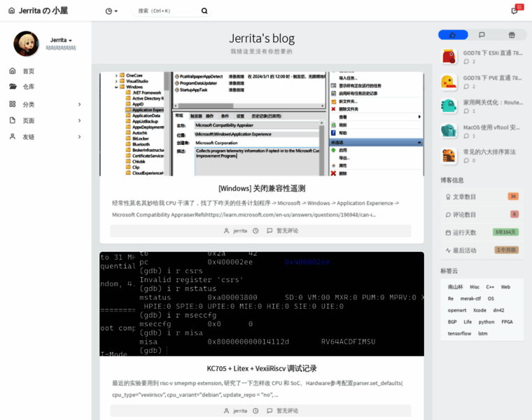Open the clock theme dropdown in the header
This screenshot has height=420, width=532.
[111, 11]
